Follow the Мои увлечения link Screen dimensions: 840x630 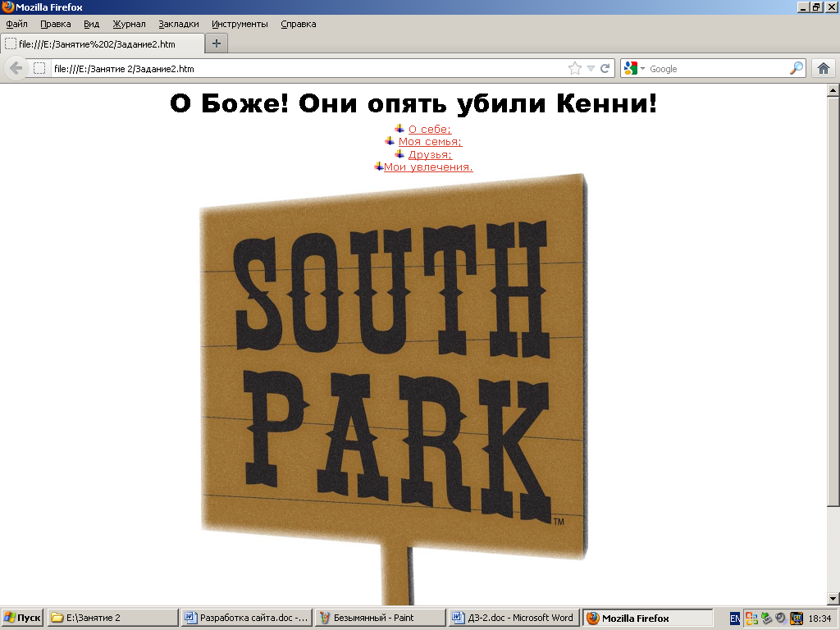[428, 167]
